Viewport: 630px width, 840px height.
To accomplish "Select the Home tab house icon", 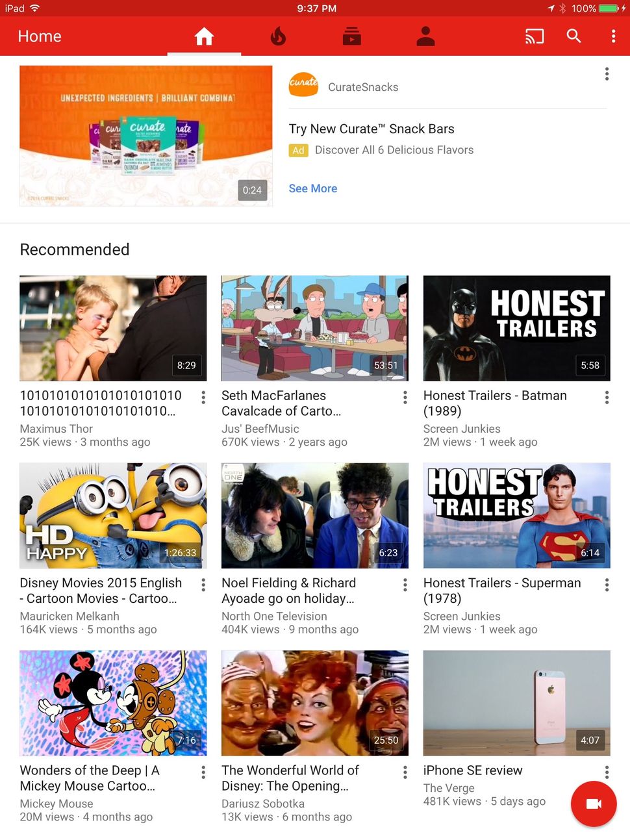I will pos(204,36).
